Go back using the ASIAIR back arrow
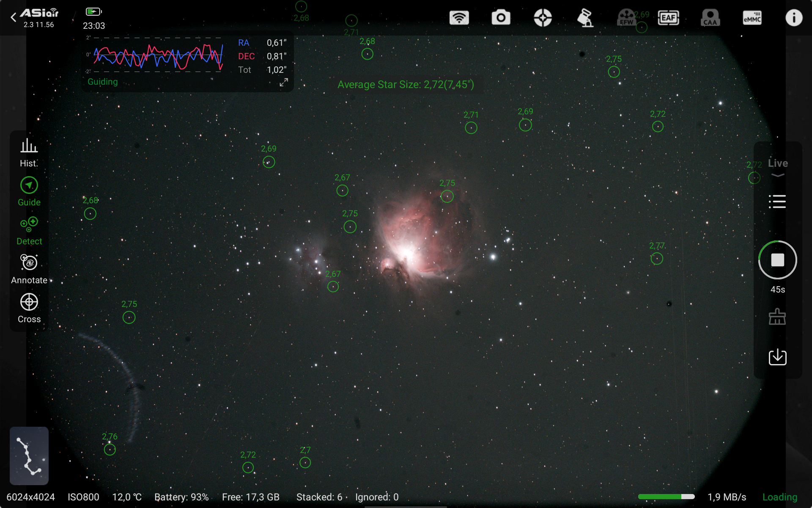 pyautogui.click(x=14, y=17)
